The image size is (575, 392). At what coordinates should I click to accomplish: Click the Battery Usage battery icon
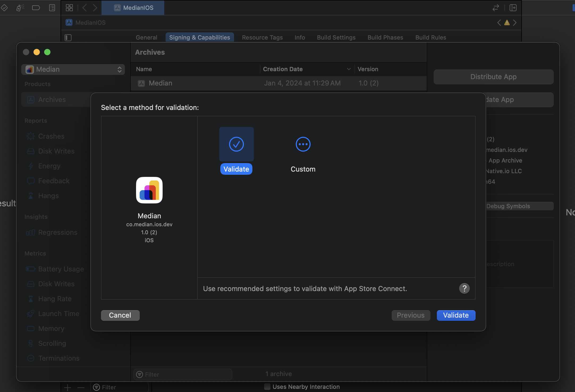point(31,269)
